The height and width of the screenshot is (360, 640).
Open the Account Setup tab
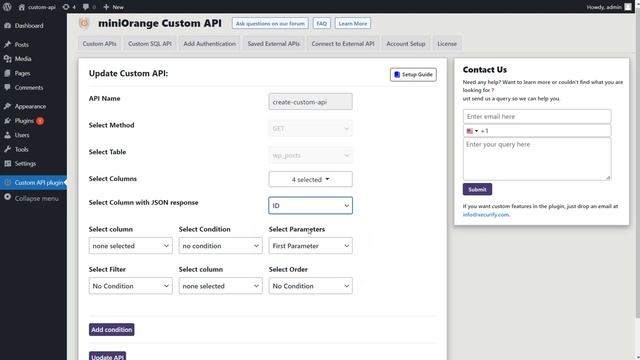click(406, 44)
